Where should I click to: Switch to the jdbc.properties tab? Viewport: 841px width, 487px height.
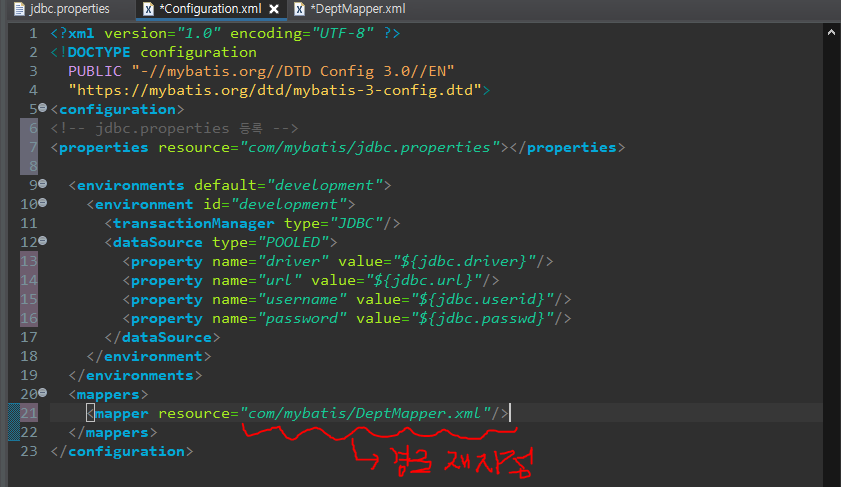(x=62, y=9)
